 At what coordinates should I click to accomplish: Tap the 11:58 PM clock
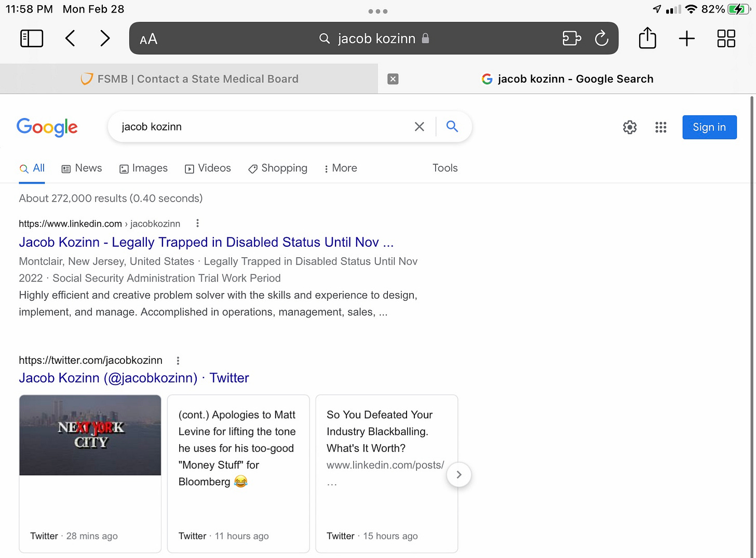(29, 9)
